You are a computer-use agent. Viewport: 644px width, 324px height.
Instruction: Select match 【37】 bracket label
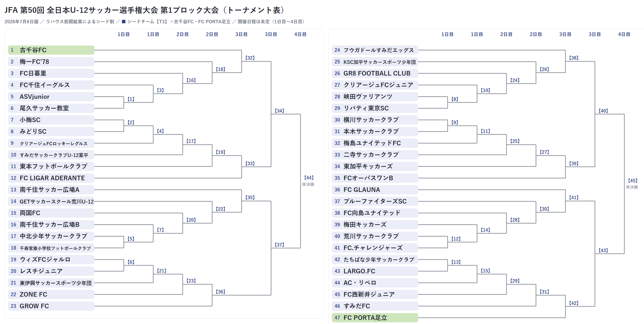[x=280, y=245]
